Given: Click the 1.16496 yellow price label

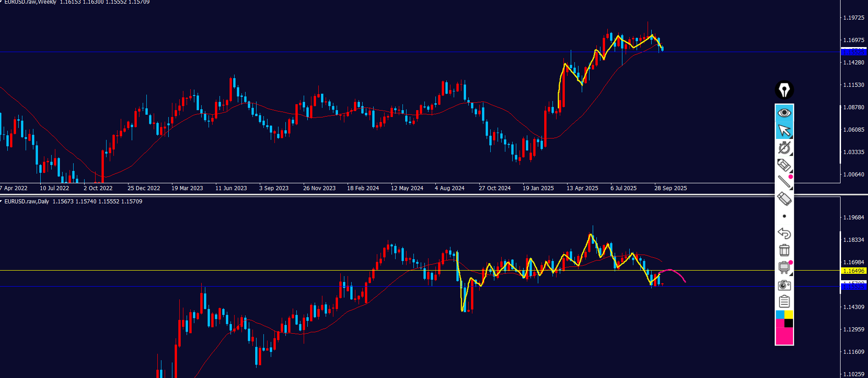Looking at the screenshot, I should pos(853,271).
